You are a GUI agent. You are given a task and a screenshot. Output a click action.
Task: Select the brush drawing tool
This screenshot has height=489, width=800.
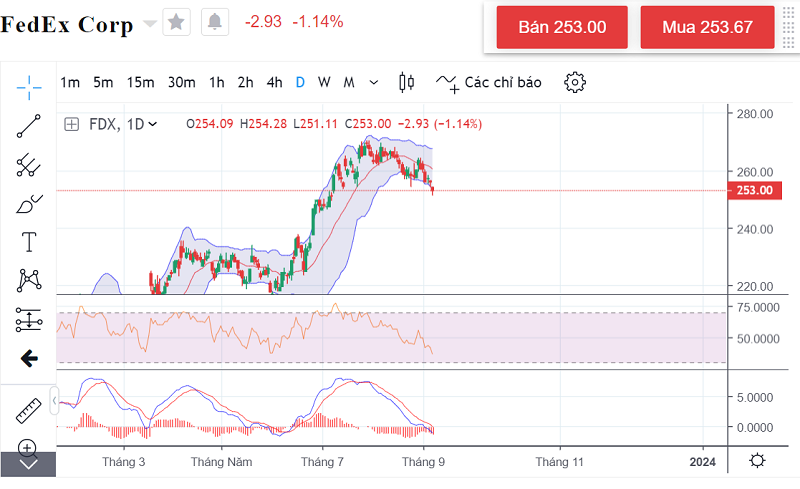28,204
